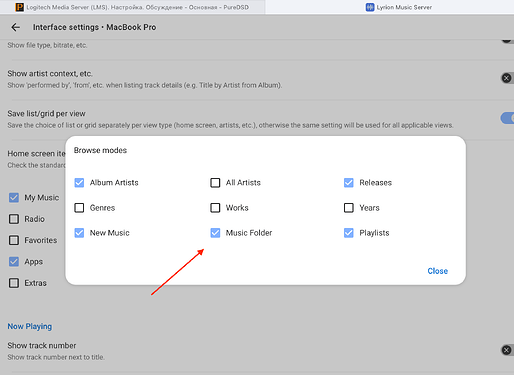Check the Years checkbox
This screenshot has height=375, width=514.
349,208
